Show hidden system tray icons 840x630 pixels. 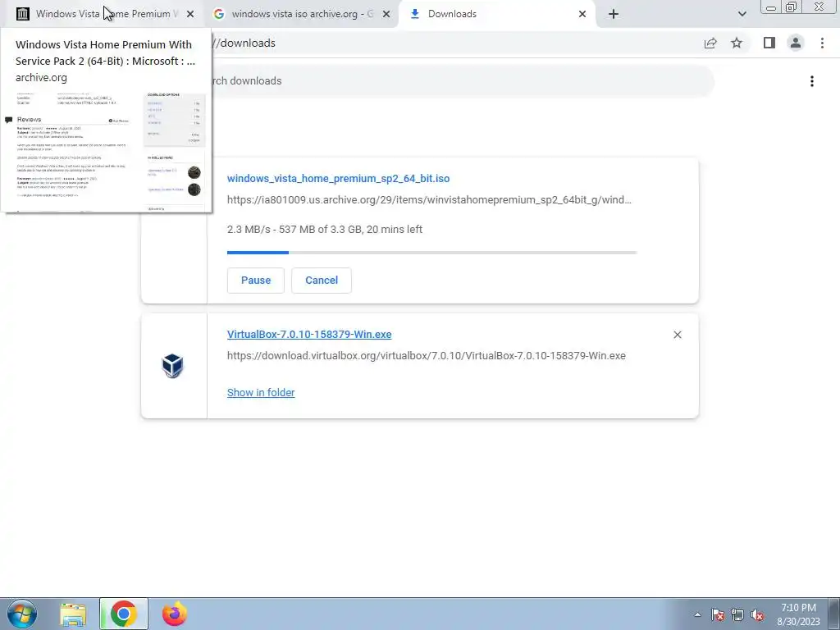coord(697,615)
